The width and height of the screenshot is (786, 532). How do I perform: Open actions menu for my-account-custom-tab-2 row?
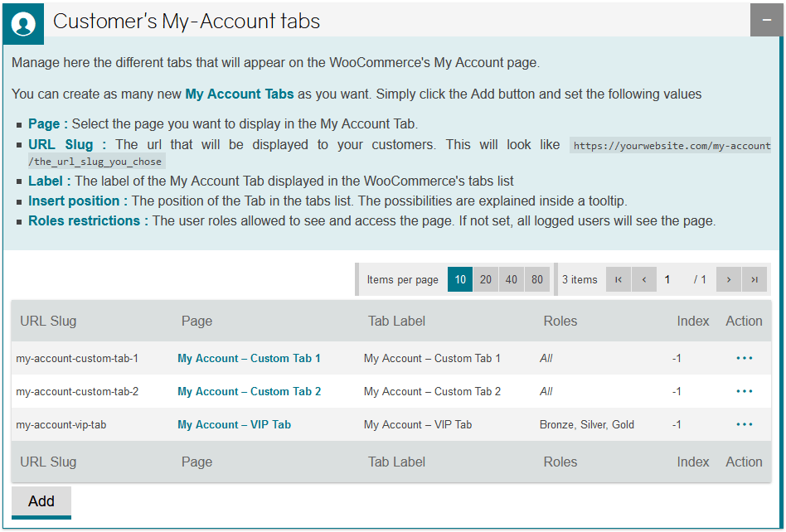(745, 391)
